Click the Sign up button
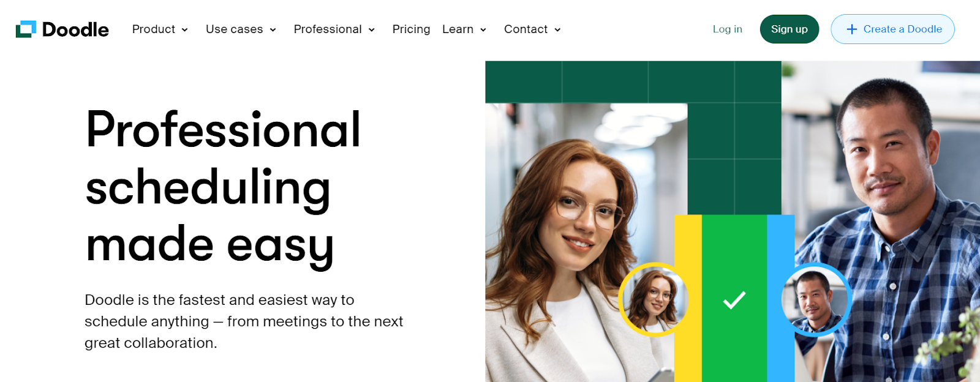Screen dimensions: 980x382 coord(790,29)
